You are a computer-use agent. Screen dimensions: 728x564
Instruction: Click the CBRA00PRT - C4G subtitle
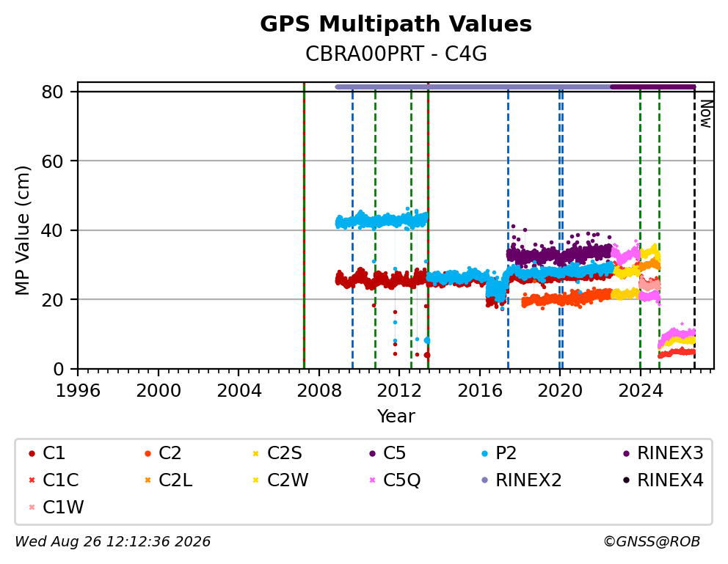(396, 54)
